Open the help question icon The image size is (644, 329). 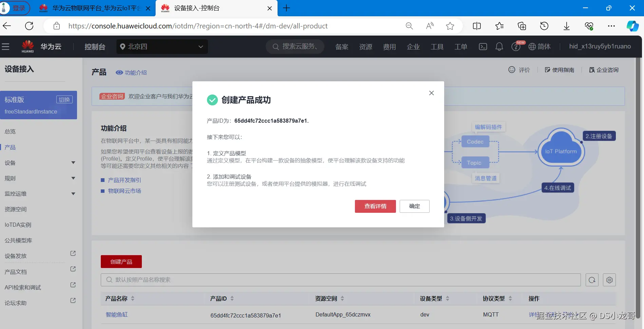click(516, 47)
